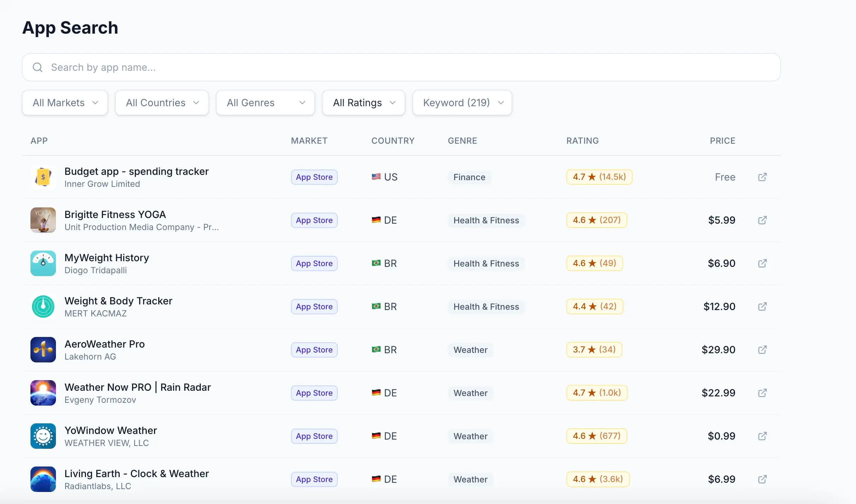Click the Lakehorn AG developer name
The height and width of the screenshot is (504, 856).
[x=90, y=357]
